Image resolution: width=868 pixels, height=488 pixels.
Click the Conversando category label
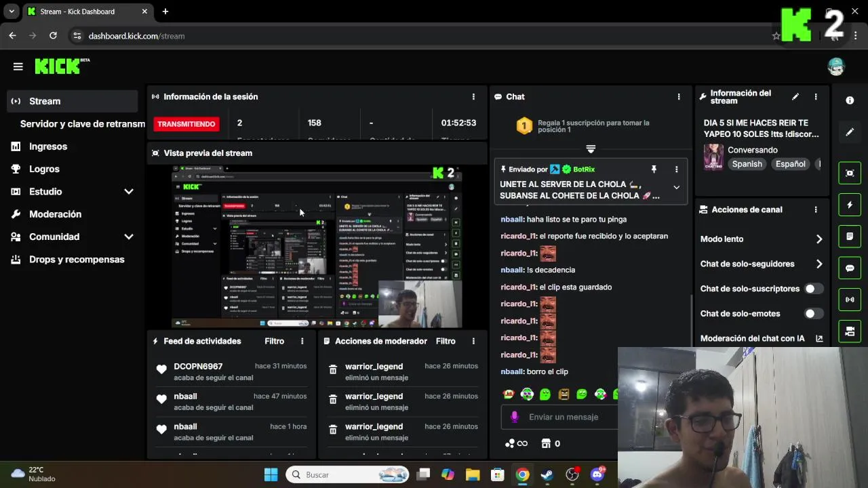point(752,150)
